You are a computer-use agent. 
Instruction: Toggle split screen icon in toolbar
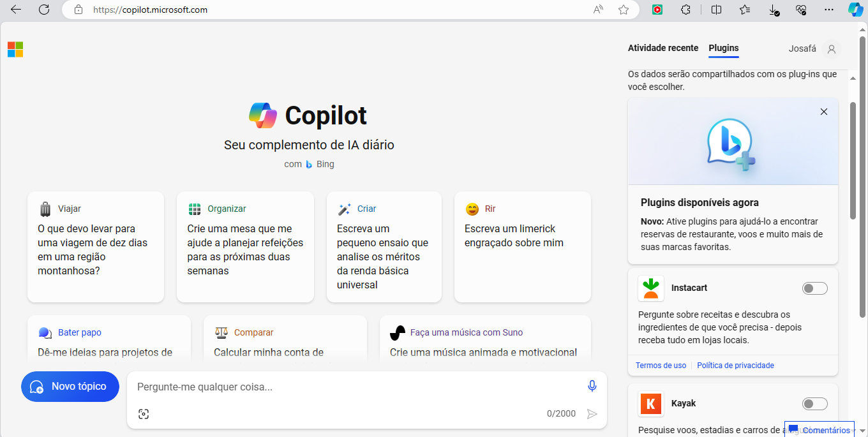tap(716, 10)
